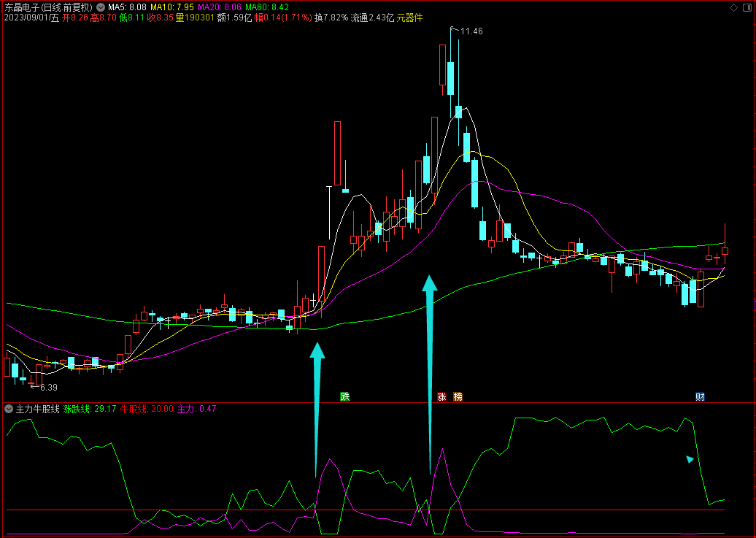
Task: Click the MA10: 7.95 label
Action: [172, 8]
